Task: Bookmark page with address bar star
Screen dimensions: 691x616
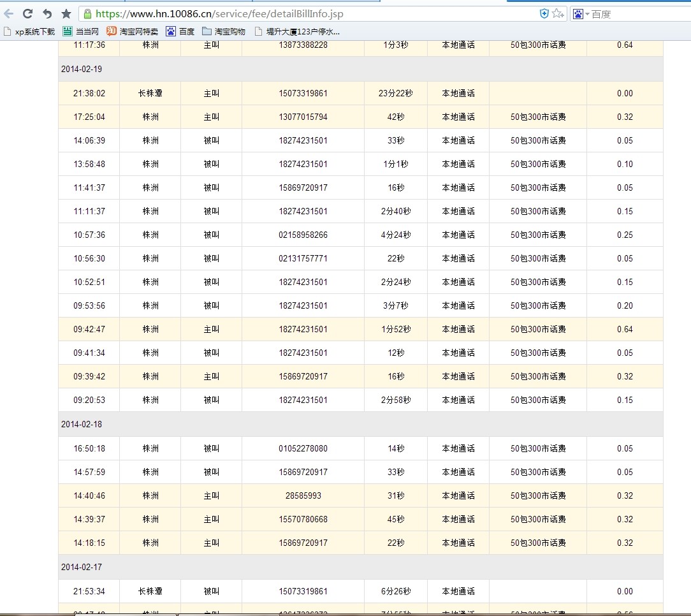Action: [558, 13]
